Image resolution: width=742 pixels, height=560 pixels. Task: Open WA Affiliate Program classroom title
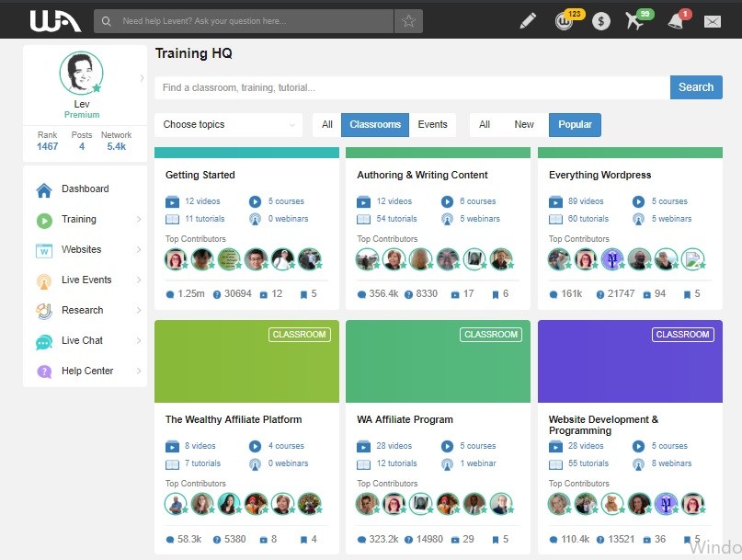click(405, 419)
